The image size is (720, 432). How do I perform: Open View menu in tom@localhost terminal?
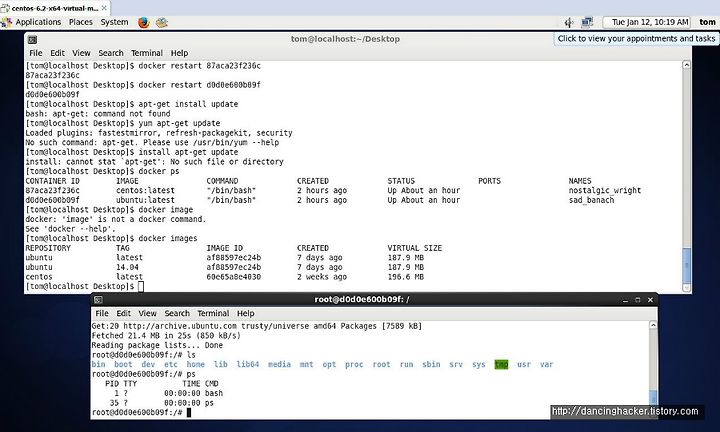point(81,53)
